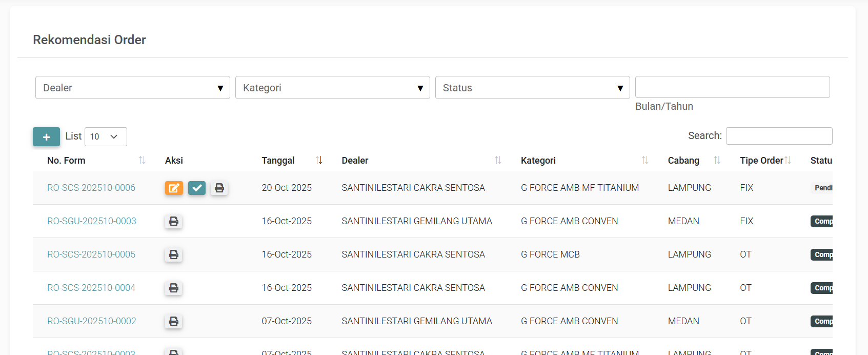The width and height of the screenshot is (868, 355).
Task: Expand the Kategori filter dropdown
Action: pos(332,88)
